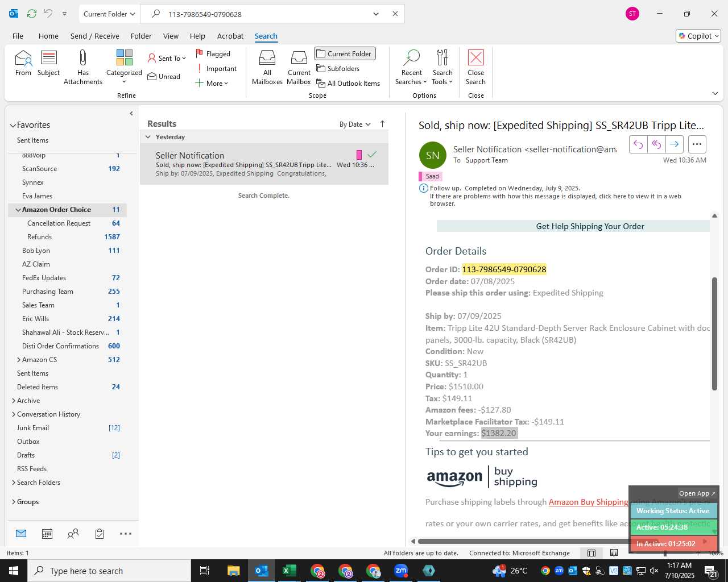Select Current Folder search scope
The height and width of the screenshot is (582, 728).
click(345, 54)
